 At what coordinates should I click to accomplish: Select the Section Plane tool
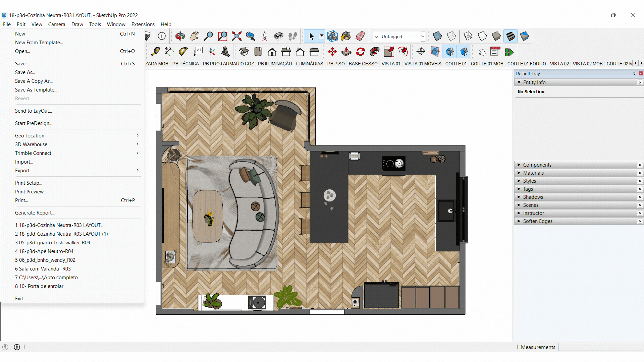[x=421, y=52]
